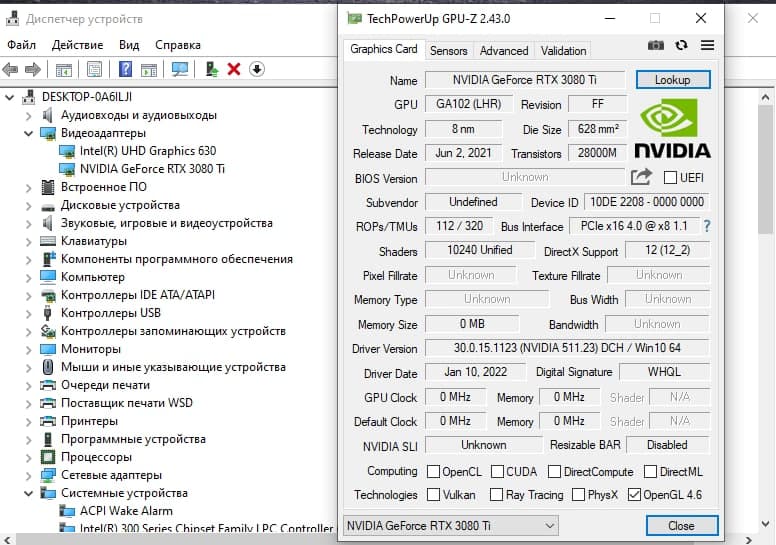Viewport: 776px width, 545px height.
Task: Click the Lookup button
Action: pyautogui.click(x=673, y=80)
